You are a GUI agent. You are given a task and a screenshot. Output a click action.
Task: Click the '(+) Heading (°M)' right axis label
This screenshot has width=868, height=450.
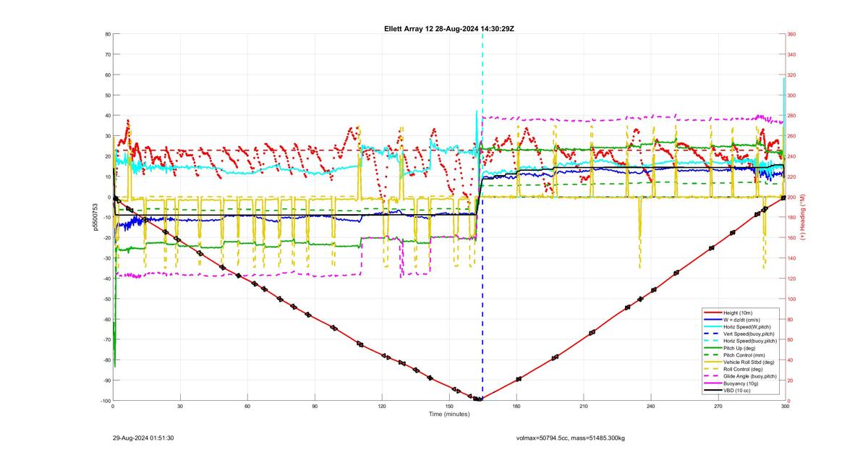point(801,217)
